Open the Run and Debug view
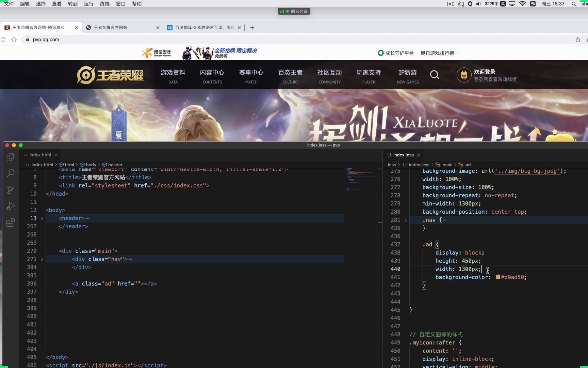588x368 pixels. point(11,206)
